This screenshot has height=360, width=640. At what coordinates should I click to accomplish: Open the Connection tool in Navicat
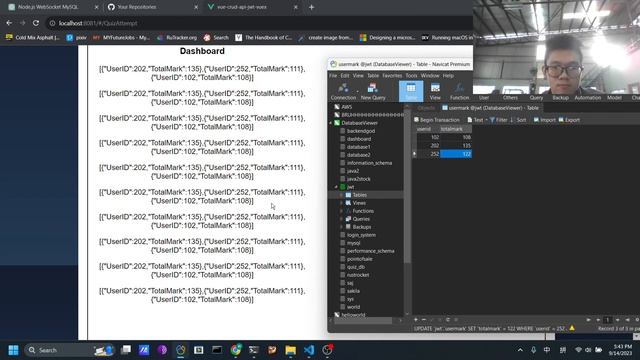[x=343, y=91]
